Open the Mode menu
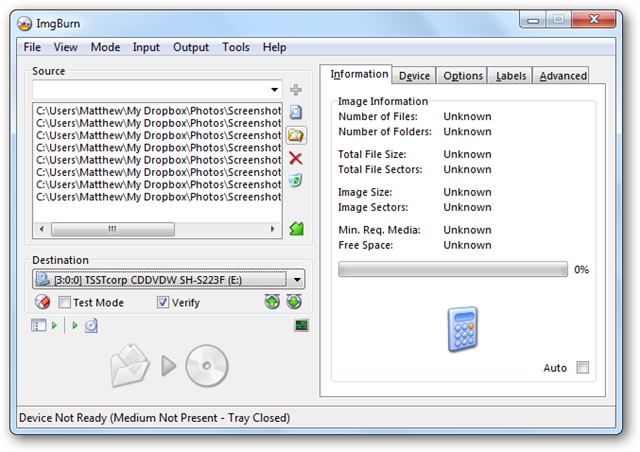The height and width of the screenshot is (452, 640). (105, 47)
